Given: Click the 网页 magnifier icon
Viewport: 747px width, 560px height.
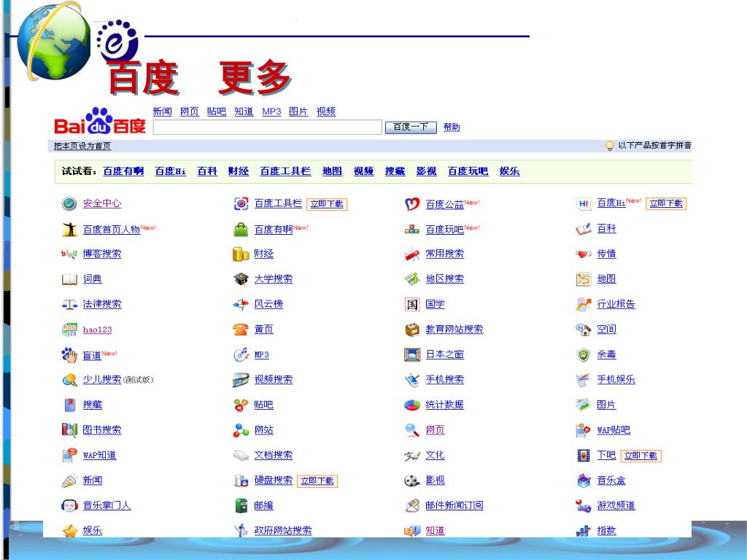Looking at the screenshot, I should click(412, 430).
